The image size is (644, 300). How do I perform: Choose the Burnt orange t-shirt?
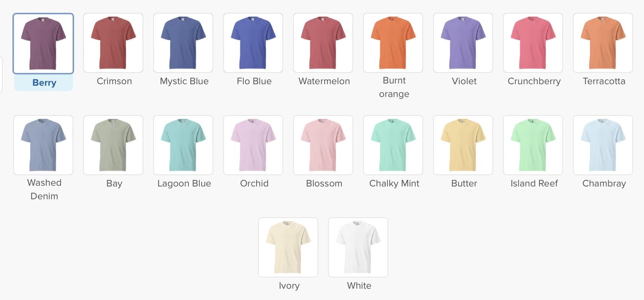(393, 43)
